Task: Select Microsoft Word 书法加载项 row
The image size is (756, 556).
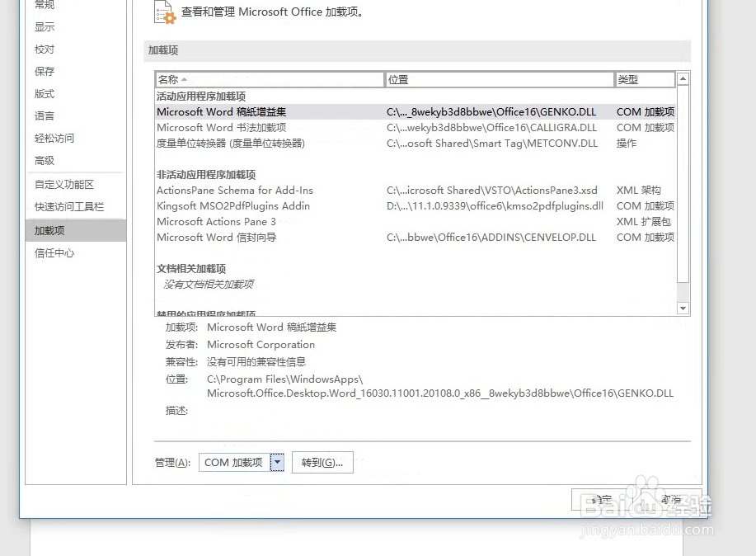Action: click(x=416, y=127)
